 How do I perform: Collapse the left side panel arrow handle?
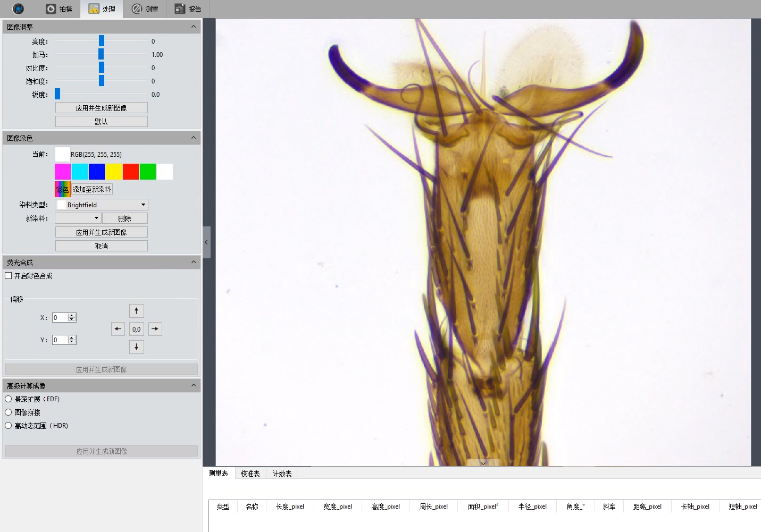[206, 242]
